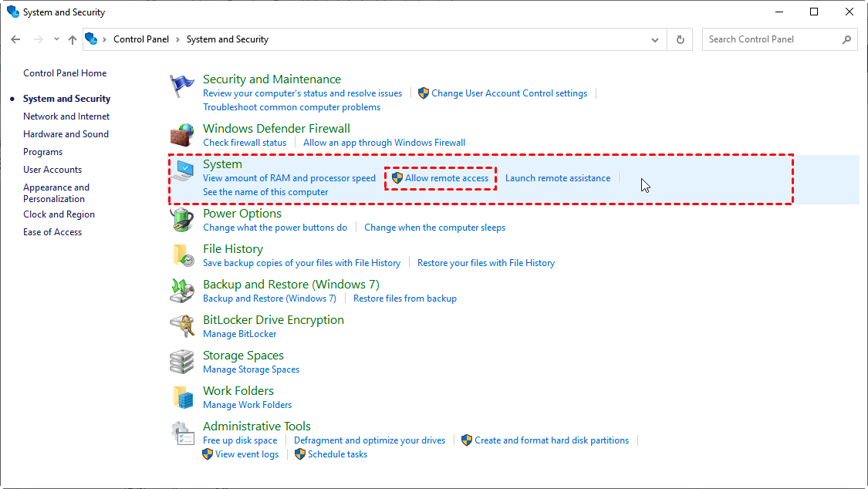Select Hardware and Sound in sidebar
This screenshot has height=489, width=868.
click(66, 134)
